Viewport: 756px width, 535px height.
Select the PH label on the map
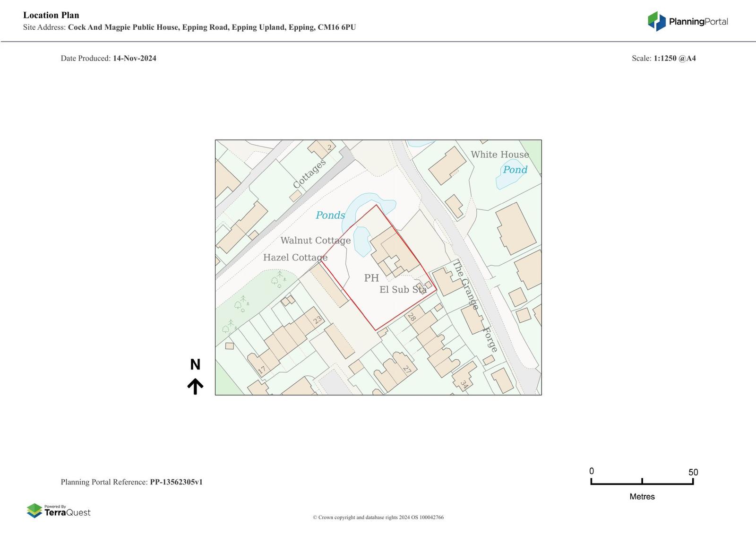(x=371, y=278)
